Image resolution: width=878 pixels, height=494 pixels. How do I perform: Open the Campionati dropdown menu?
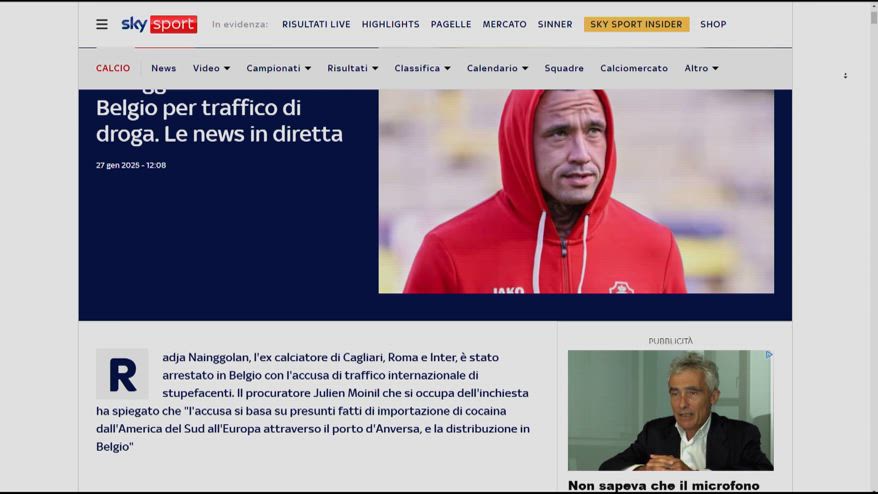tap(278, 68)
